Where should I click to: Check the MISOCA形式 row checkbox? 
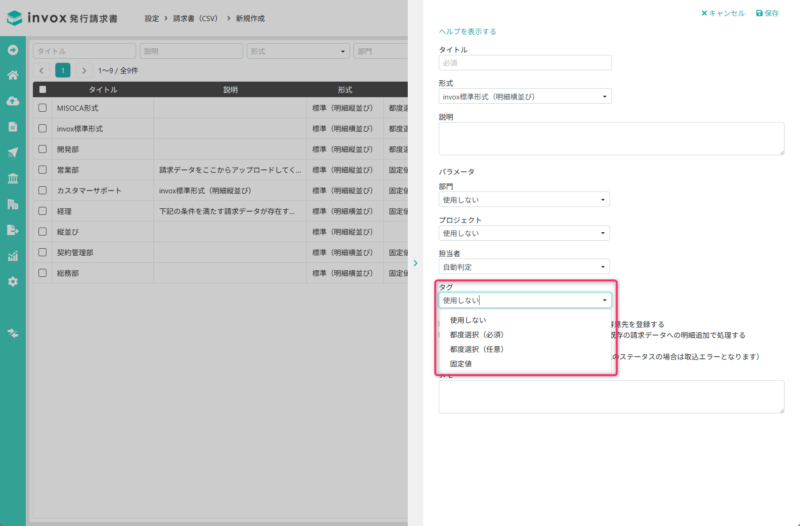43,108
